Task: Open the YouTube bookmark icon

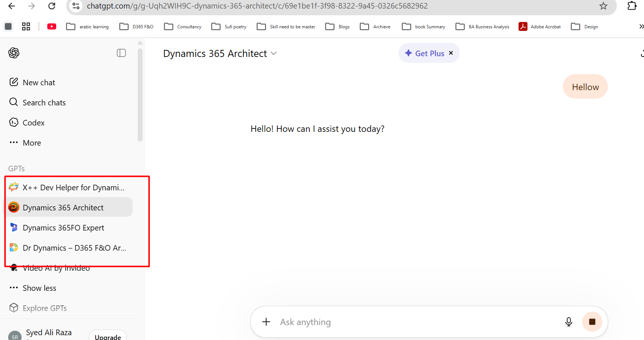Action: 52,26
